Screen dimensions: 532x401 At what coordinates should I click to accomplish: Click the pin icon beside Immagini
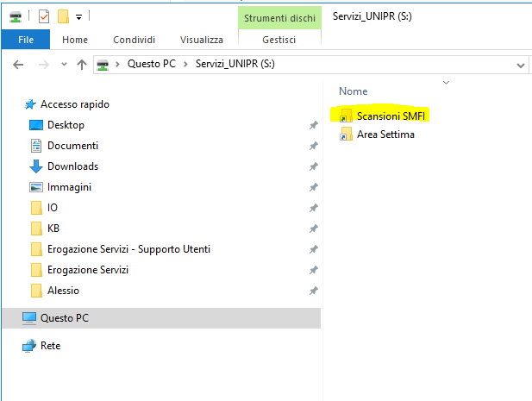[313, 187]
